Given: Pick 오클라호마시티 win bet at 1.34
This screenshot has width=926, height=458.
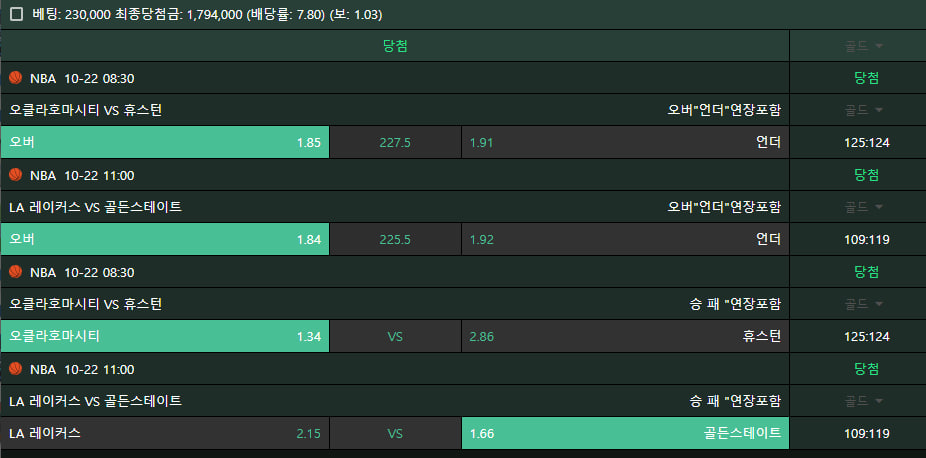Looking at the screenshot, I should point(165,337).
